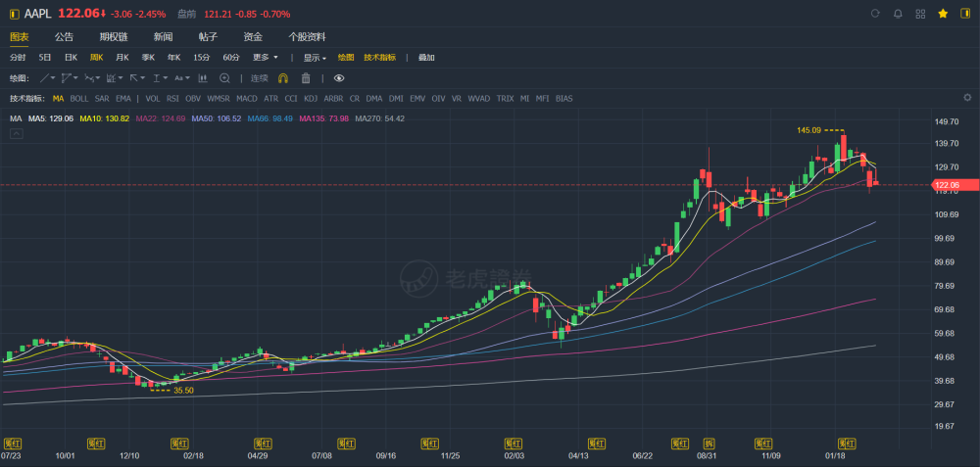This screenshot has height=467, width=980.
Task: Enable the SAR indicator
Action: coord(102,98)
